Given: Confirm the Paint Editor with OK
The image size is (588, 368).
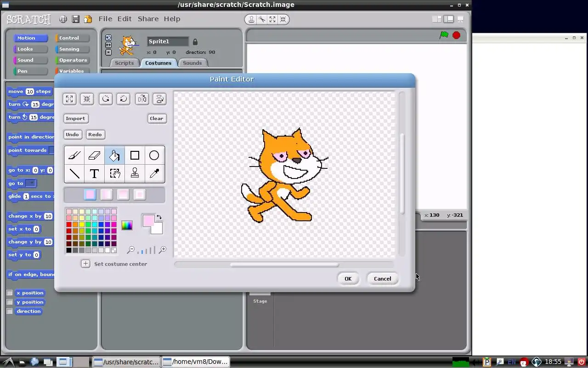Looking at the screenshot, I should [348, 279].
